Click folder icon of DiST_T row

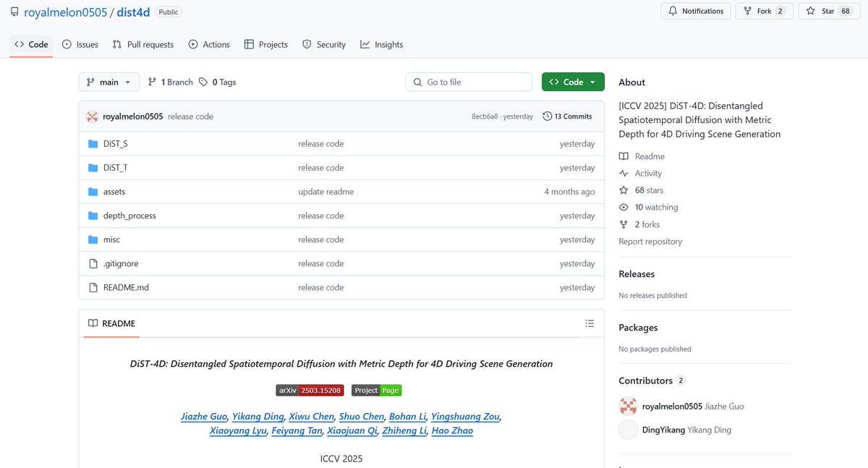tap(93, 168)
